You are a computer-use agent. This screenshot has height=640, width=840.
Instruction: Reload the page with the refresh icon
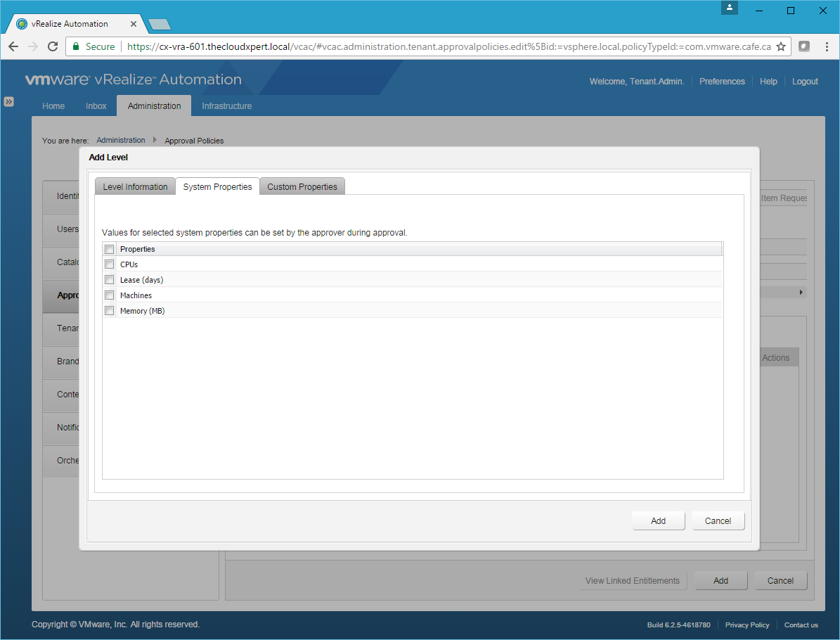point(52,46)
